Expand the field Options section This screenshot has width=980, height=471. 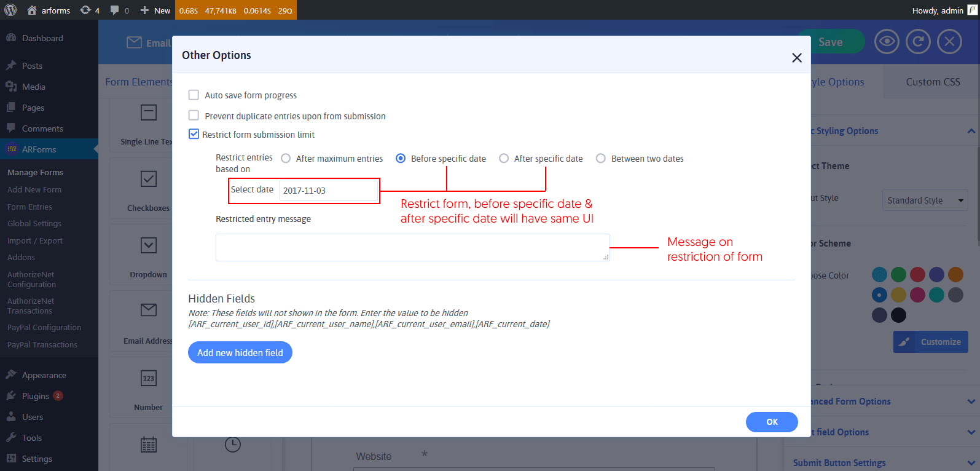pos(971,432)
